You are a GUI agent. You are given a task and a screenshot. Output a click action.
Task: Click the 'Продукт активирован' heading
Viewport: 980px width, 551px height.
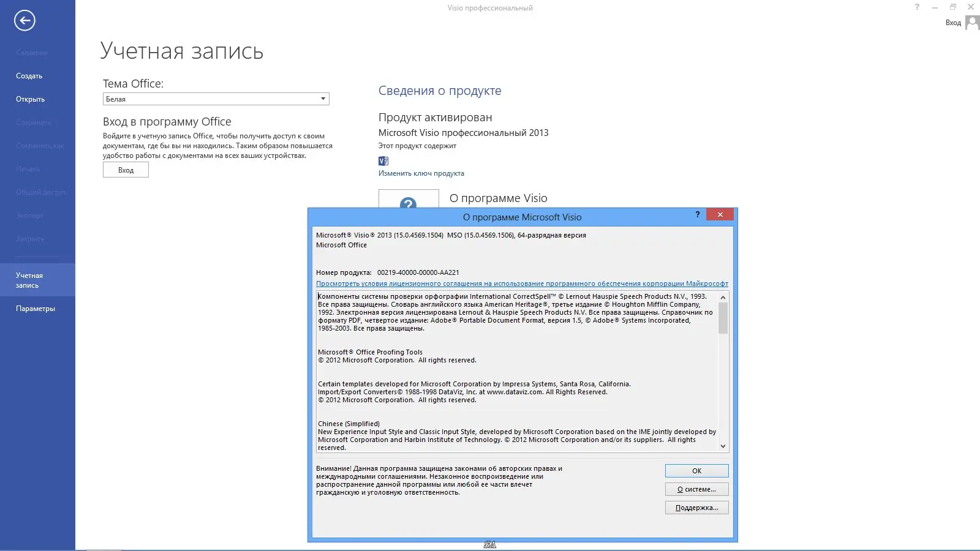coord(435,118)
